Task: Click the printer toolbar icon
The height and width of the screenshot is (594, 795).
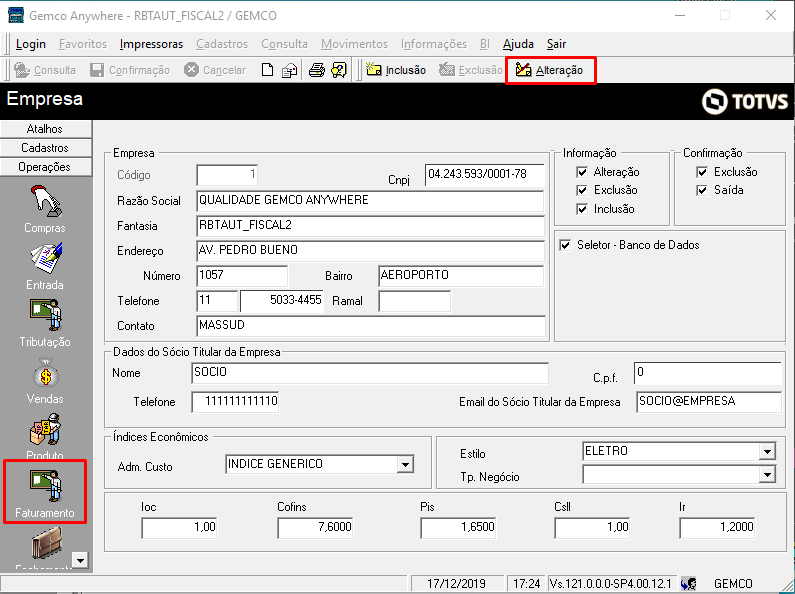Action: coord(316,70)
